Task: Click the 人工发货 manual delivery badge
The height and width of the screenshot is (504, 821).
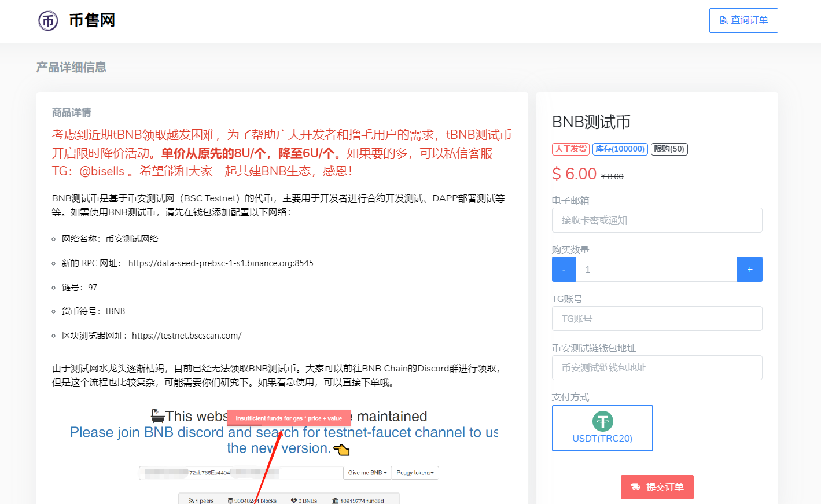Action: [x=570, y=149]
